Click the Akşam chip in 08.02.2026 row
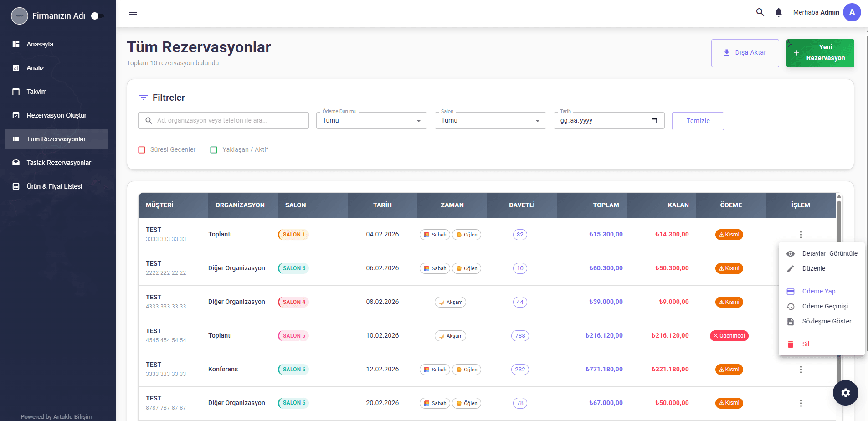868x421 pixels. pos(450,302)
